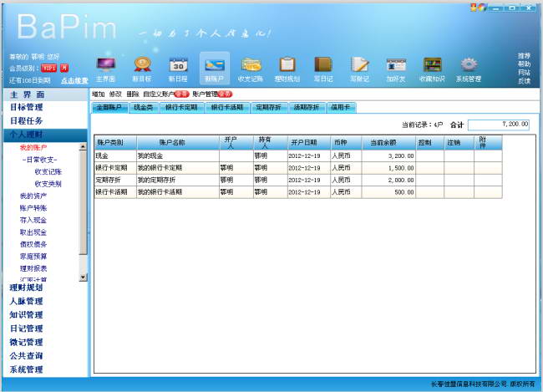Screen dimensions: 543x392
Task: Click the sidebar vertical scrollbar thumb
Action: (83, 203)
